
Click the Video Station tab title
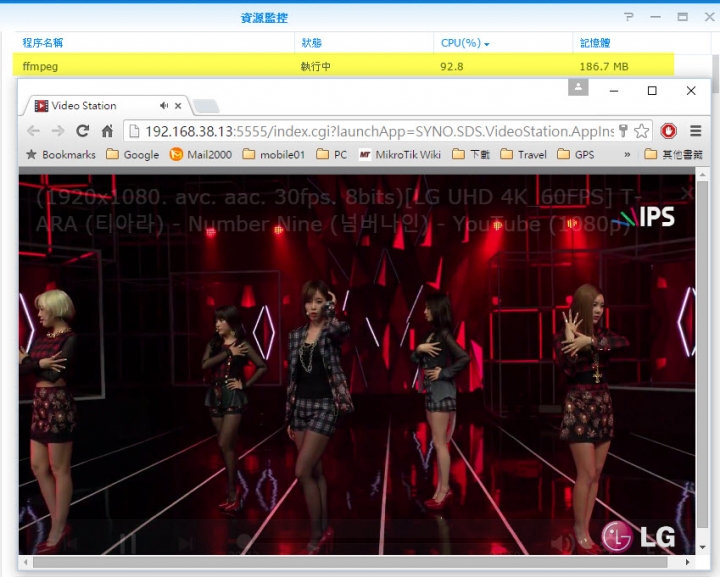[84, 106]
